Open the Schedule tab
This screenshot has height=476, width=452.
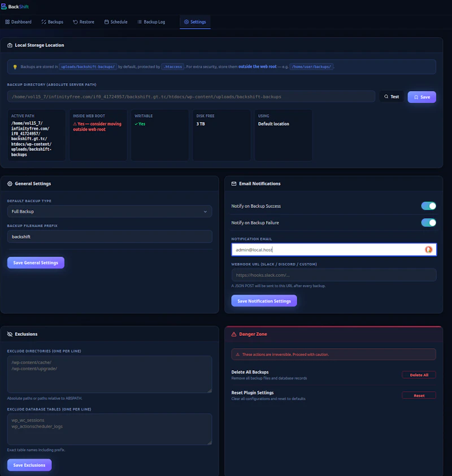116,22
